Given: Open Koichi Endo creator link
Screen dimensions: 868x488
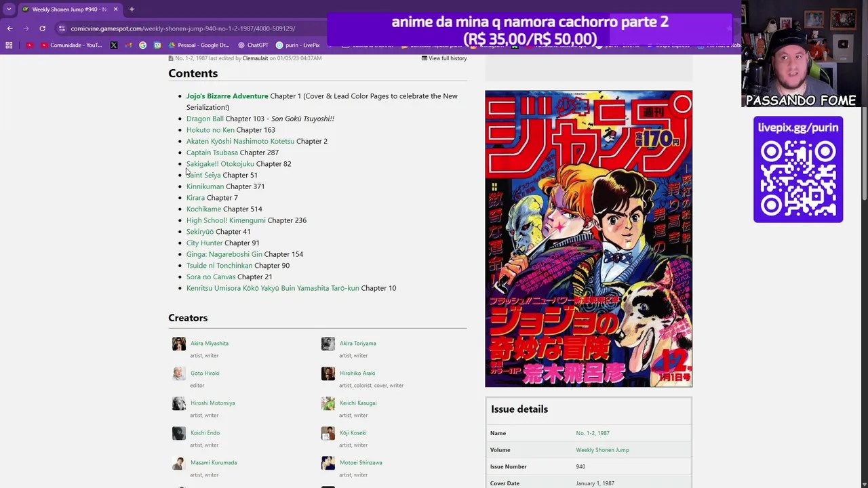Looking at the screenshot, I should tap(205, 433).
